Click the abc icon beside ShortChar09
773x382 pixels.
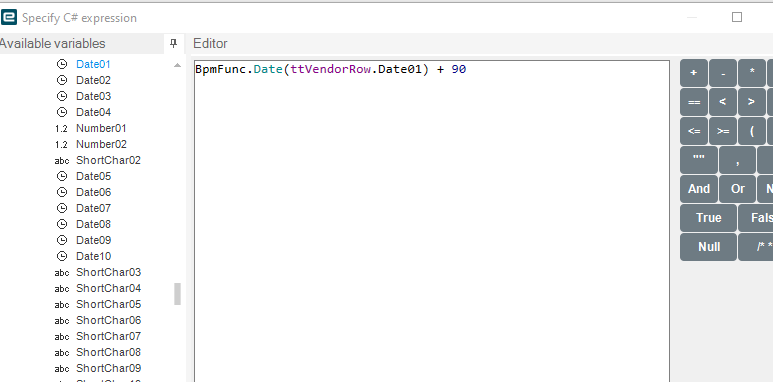[62, 369]
